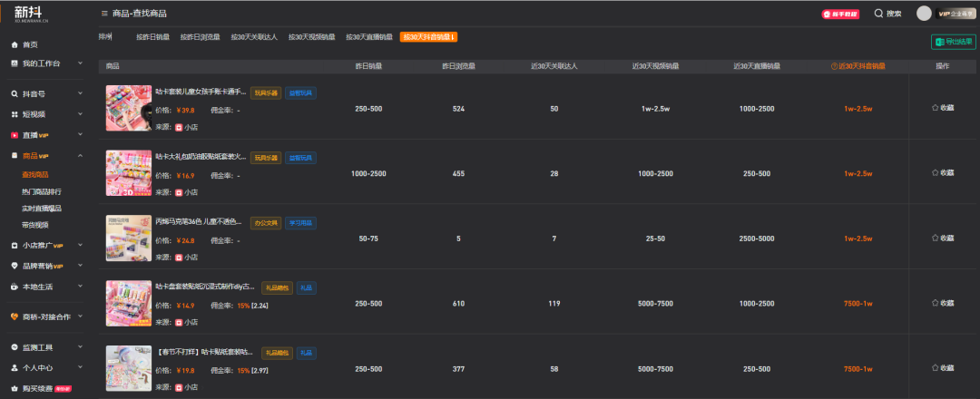Favorite the first product with 收藏 star
The height and width of the screenshot is (399, 980).
click(x=943, y=107)
